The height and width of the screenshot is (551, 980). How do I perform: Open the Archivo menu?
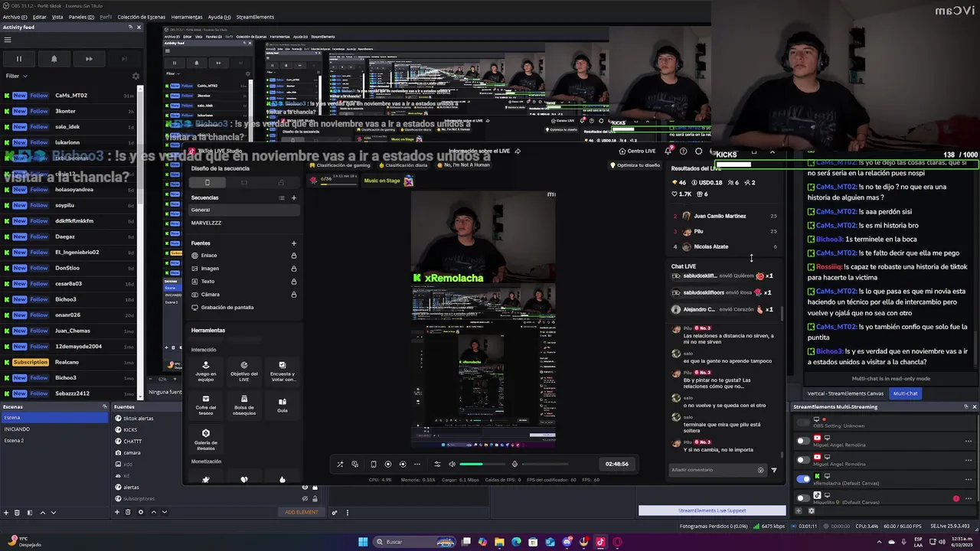click(x=15, y=17)
